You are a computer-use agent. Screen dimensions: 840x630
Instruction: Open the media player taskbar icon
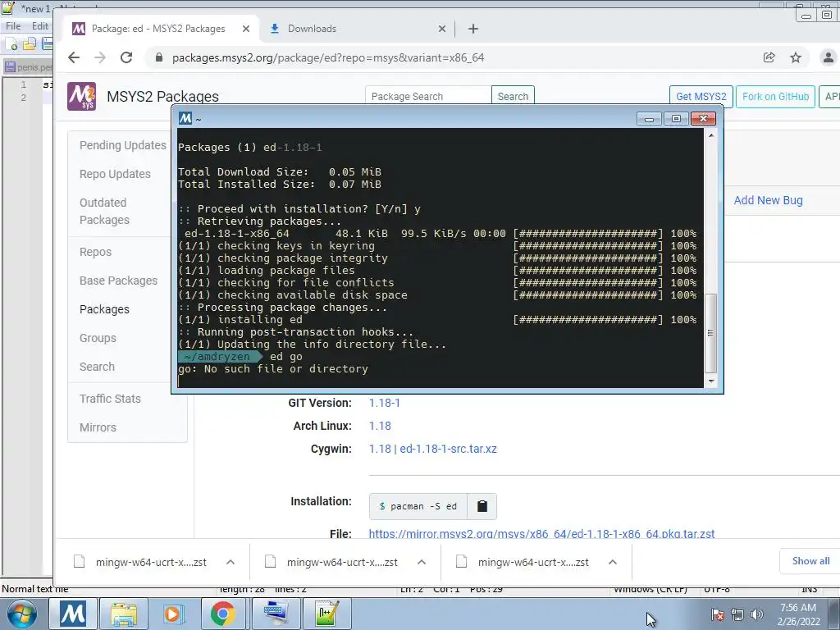tap(172, 614)
